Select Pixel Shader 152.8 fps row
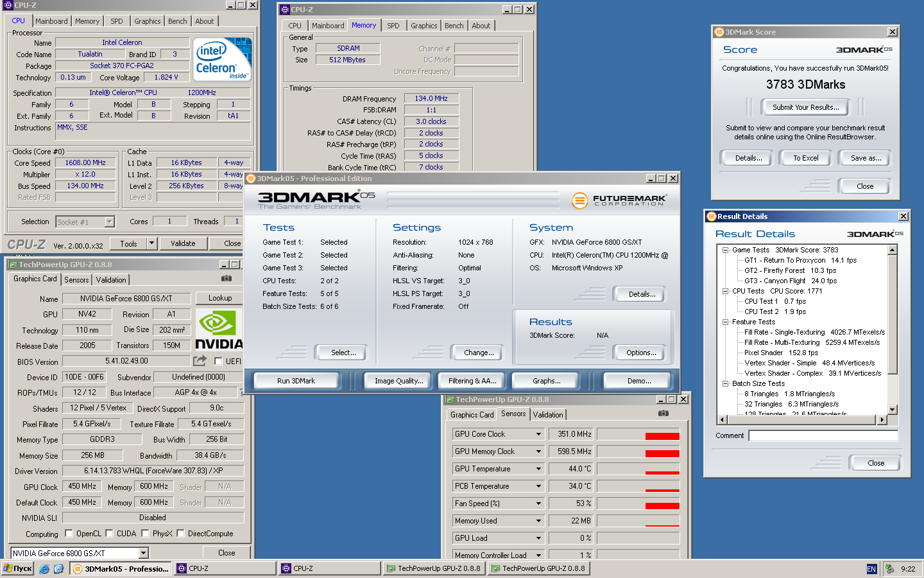Image resolution: width=924 pixels, height=578 pixels. [x=781, y=353]
